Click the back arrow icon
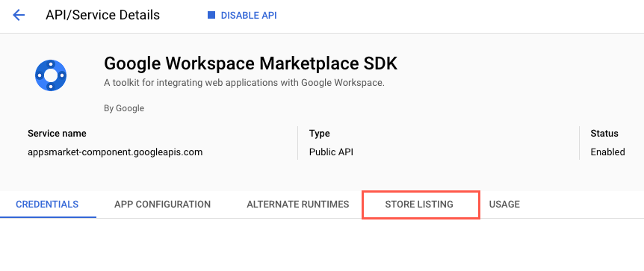This screenshot has width=644, height=271. click(19, 16)
